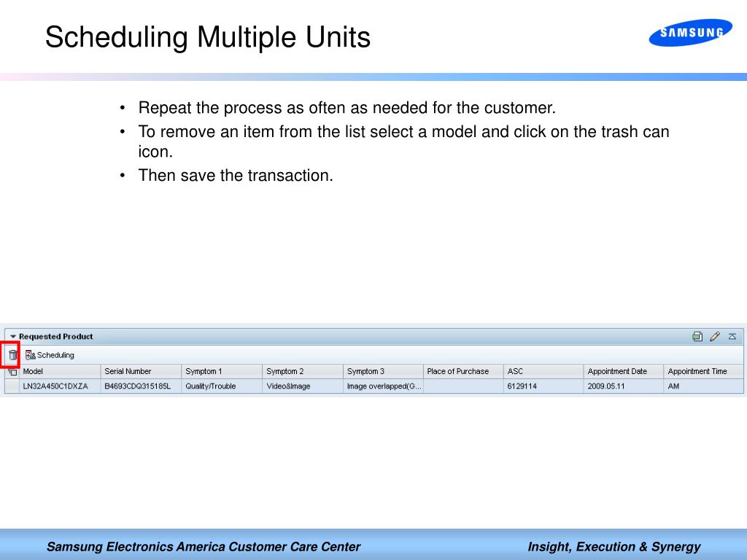Screen dimensions: 747x560
Task: Click the Place of Purchase header
Action: 463,371
